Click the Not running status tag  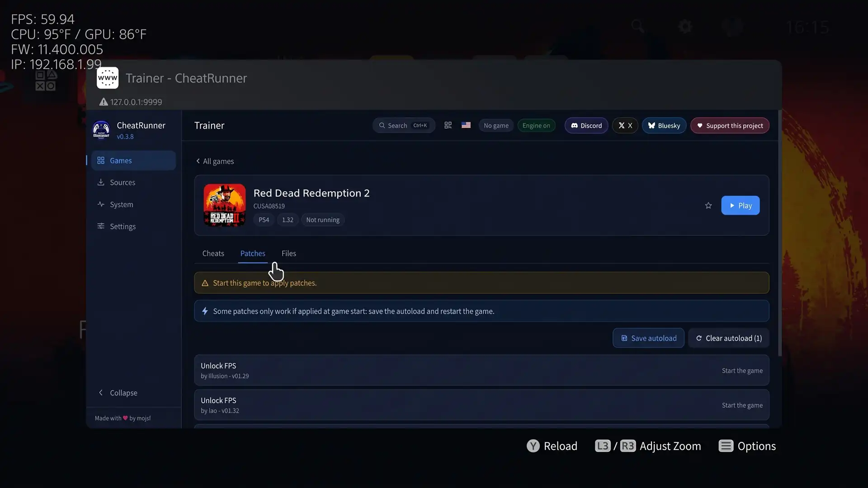point(323,220)
